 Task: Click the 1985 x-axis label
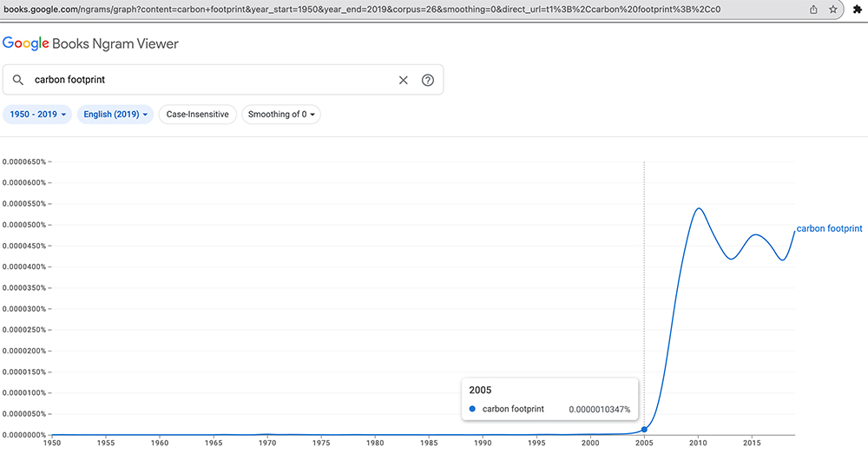[x=429, y=443]
